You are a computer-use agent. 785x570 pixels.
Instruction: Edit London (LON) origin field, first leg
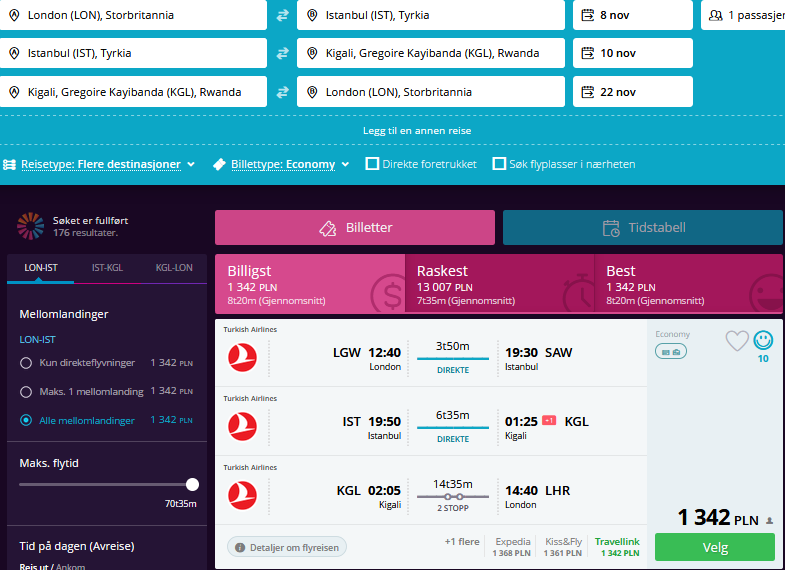click(133, 15)
